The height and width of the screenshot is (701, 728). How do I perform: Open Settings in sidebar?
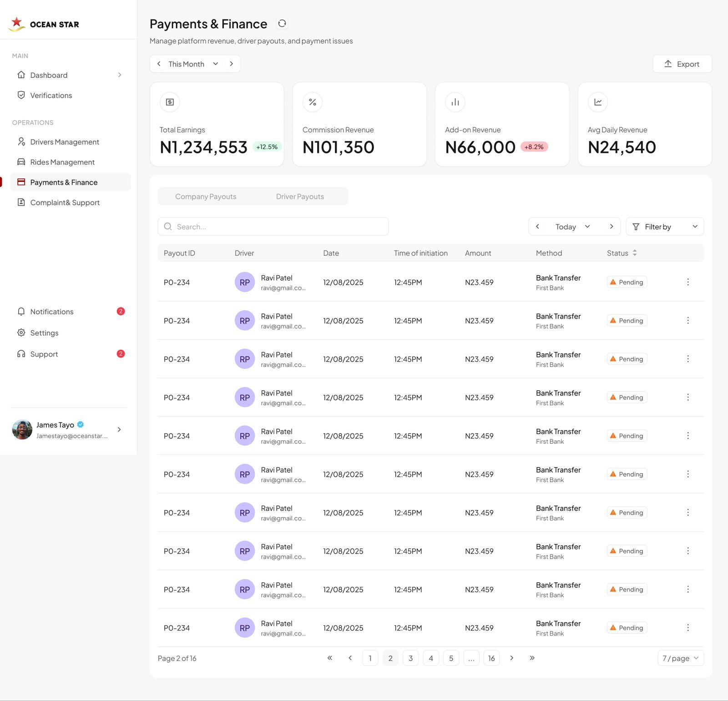tap(71, 333)
